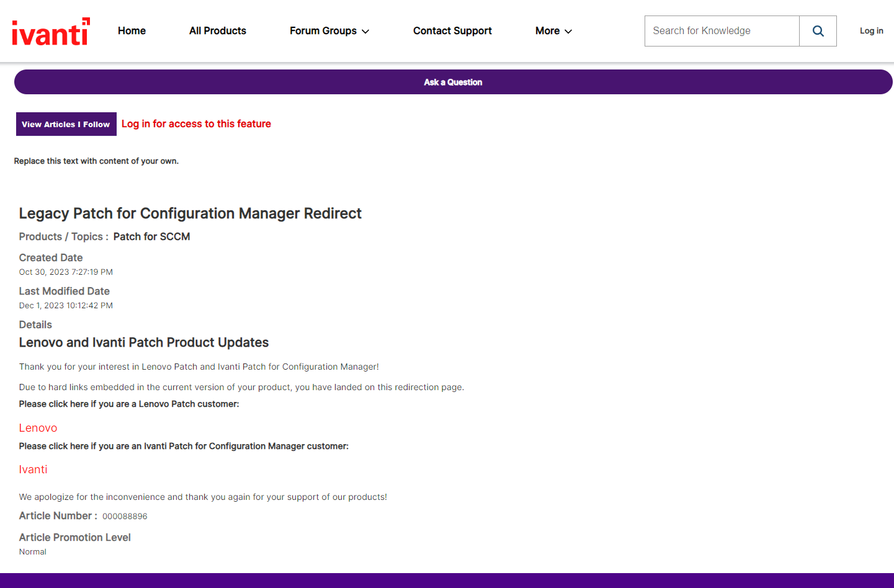Open the Lenovo redirect link
894x588 pixels.
(x=38, y=428)
